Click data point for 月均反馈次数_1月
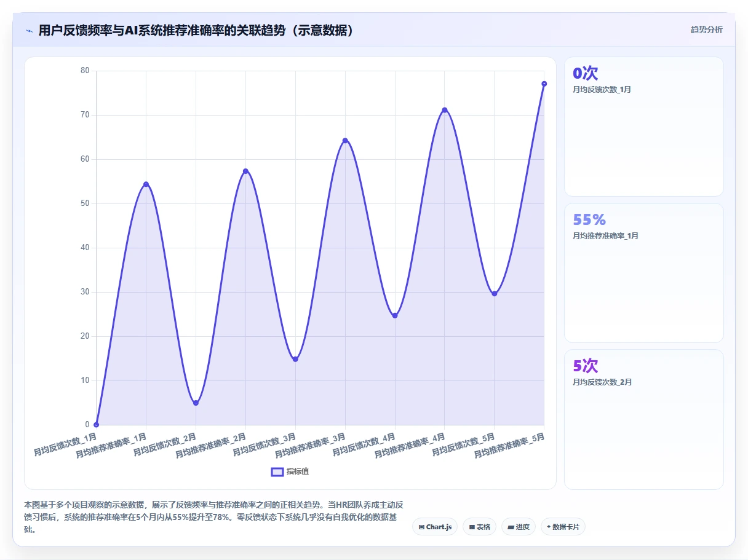The width and height of the screenshot is (748, 560). (97, 425)
